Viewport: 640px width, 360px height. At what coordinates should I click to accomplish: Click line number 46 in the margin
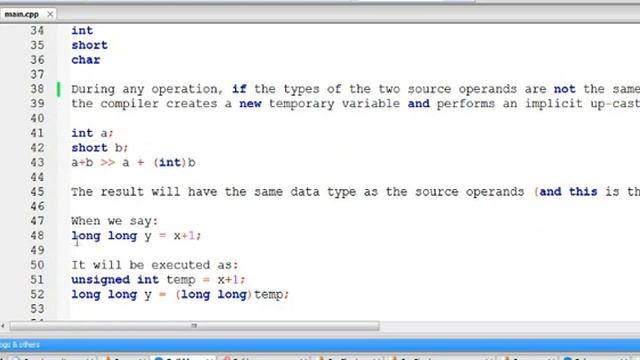(37, 207)
